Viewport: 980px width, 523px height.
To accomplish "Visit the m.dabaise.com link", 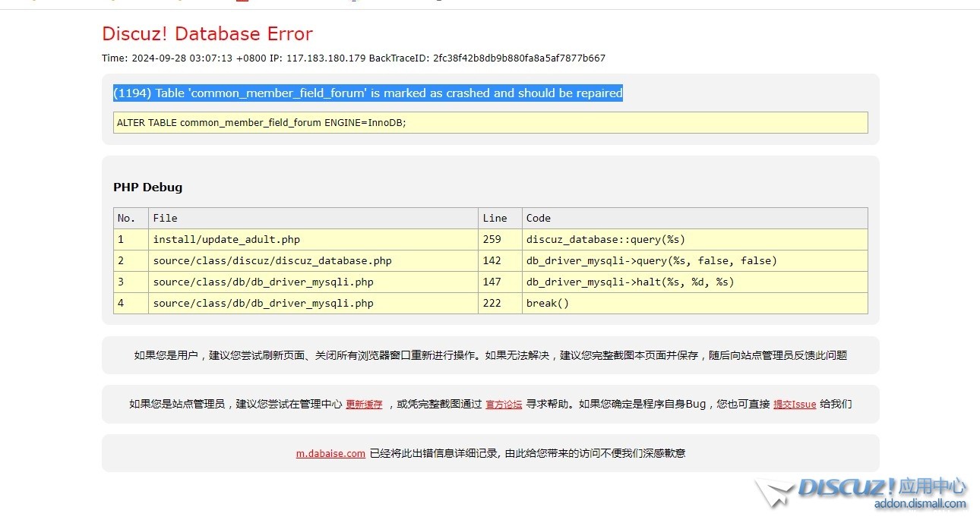I will click(x=330, y=453).
